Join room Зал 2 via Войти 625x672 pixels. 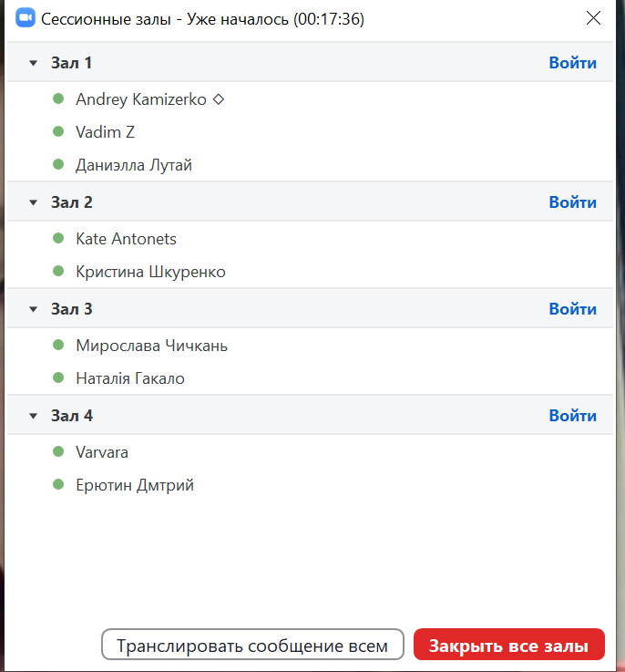[573, 202]
